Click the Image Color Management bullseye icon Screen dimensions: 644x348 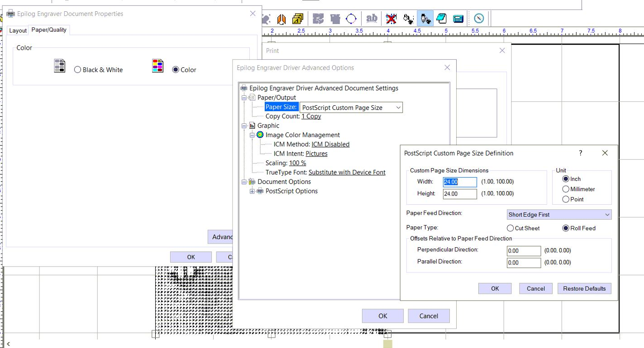260,135
